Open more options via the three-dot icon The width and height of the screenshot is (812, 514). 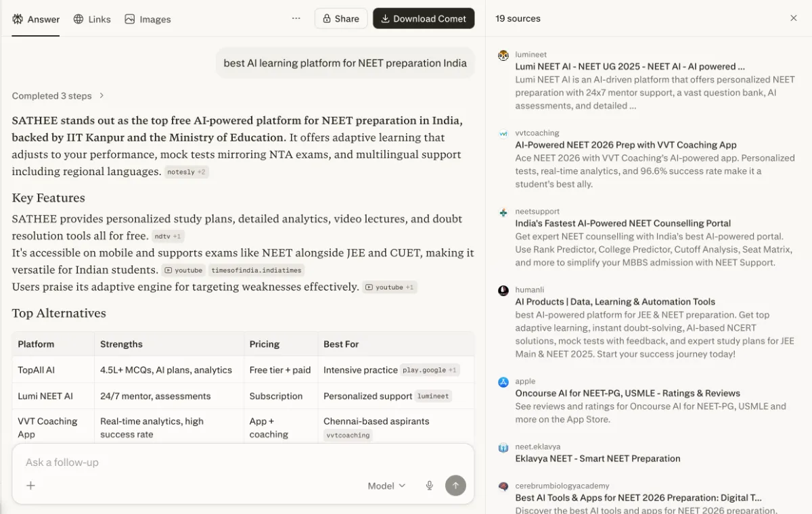tap(296, 18)
